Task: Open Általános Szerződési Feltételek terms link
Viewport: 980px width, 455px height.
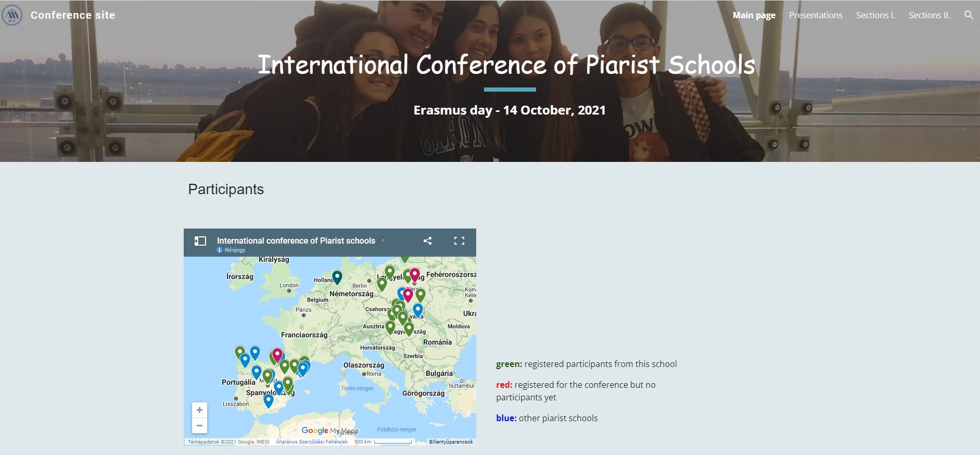Action: pos(312,441)
